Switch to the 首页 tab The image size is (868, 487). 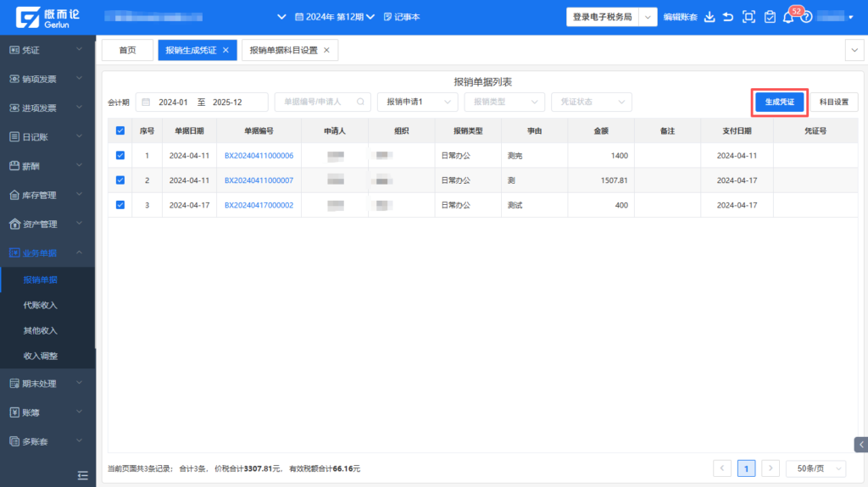pos(127,51)
